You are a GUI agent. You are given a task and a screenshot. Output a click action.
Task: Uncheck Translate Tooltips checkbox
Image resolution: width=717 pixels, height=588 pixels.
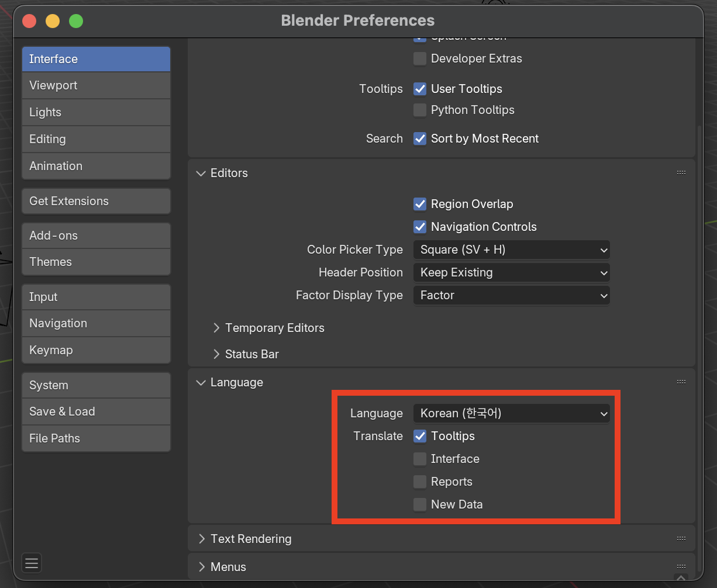(420, 436)
